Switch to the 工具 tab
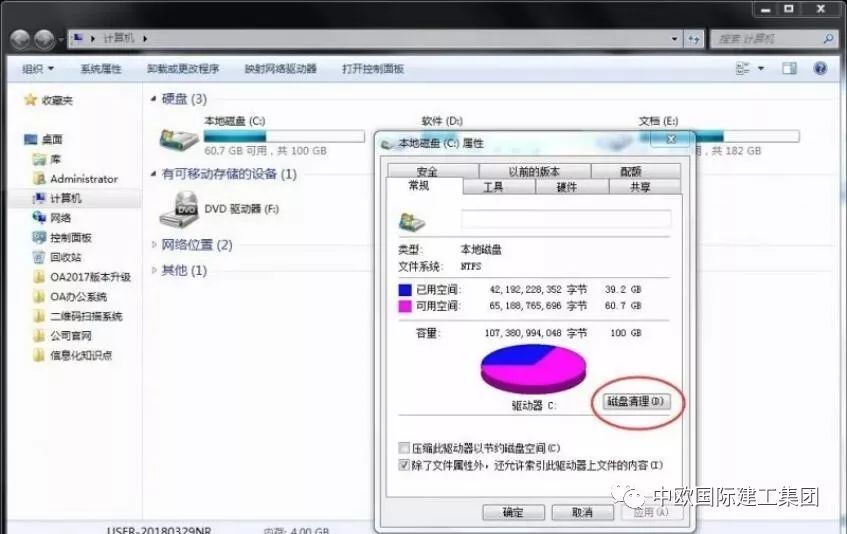Image resolution: width=847 pixels, height=534 pixels. click(x=499, y=187)
